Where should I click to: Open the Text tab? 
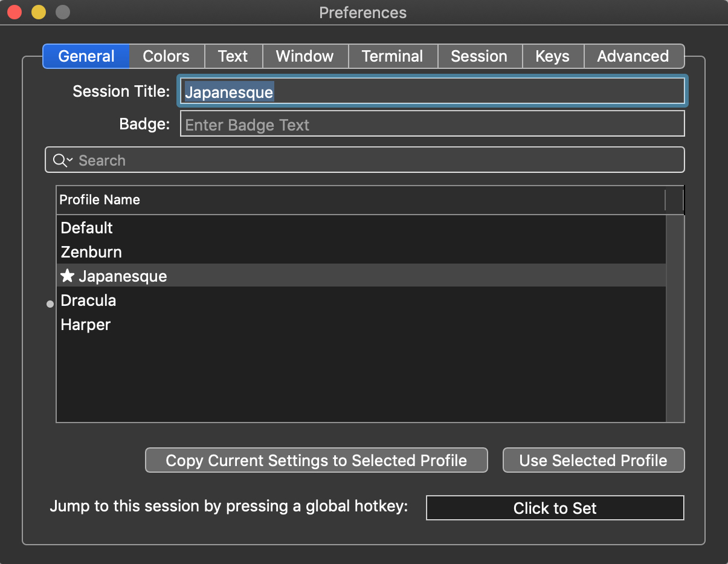click(x=233, y=56)
